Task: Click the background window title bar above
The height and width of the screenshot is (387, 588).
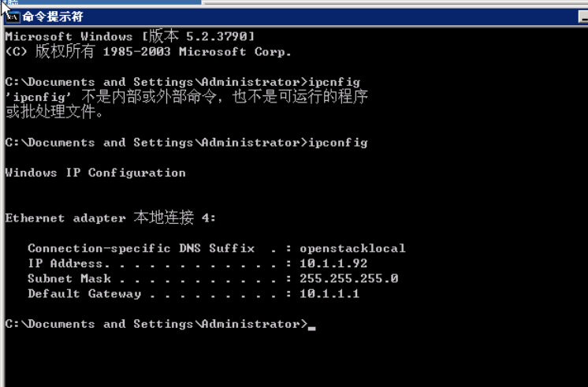Action: (x=102, y=2)
